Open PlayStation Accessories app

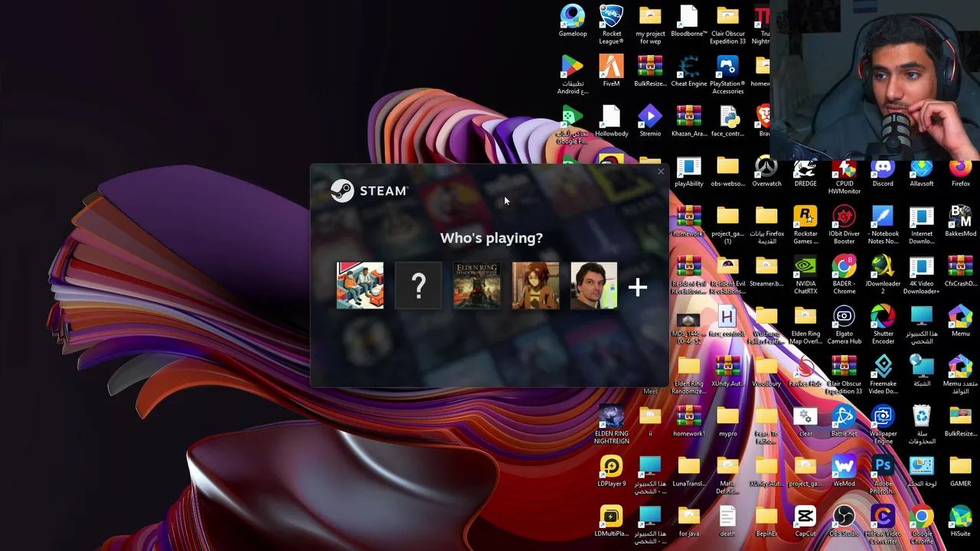pos(727,74)
